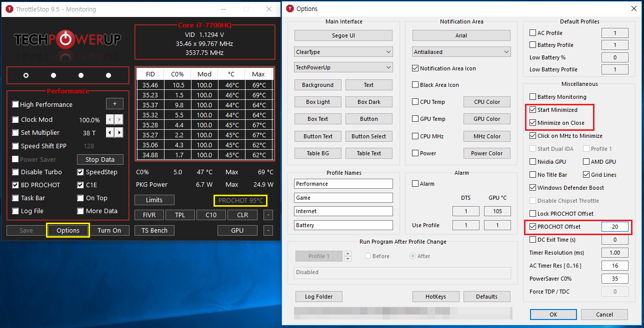Click the minus button next to CLR
The width and height of the screenshot is (644, 328).
click(268, 215)
